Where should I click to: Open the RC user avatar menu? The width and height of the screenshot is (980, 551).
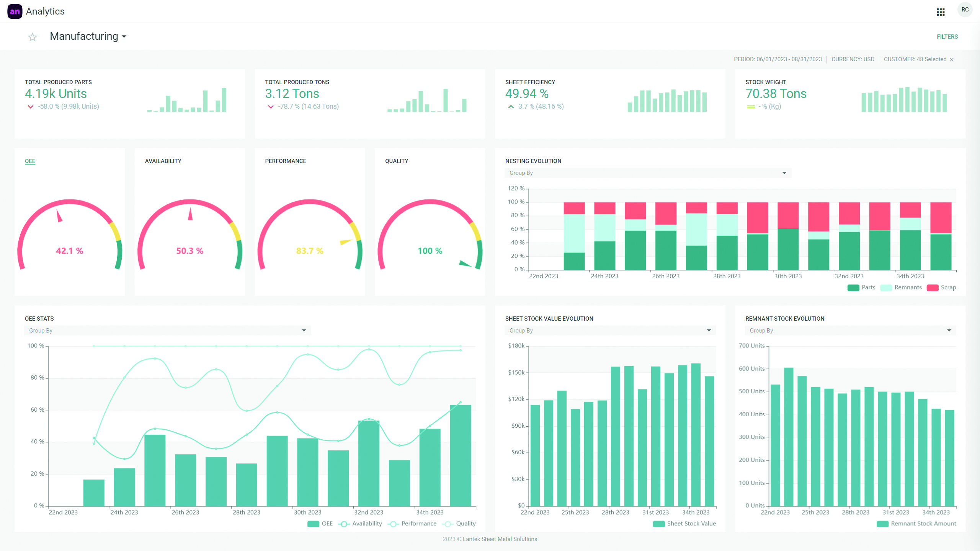click(x=965, y=10)
